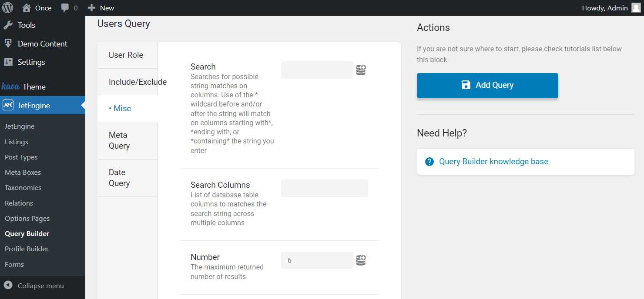The width and height of the screenshot is (644, 299).
Task: Open dynamic tags icon beside Search field
Action: point(361,70)
